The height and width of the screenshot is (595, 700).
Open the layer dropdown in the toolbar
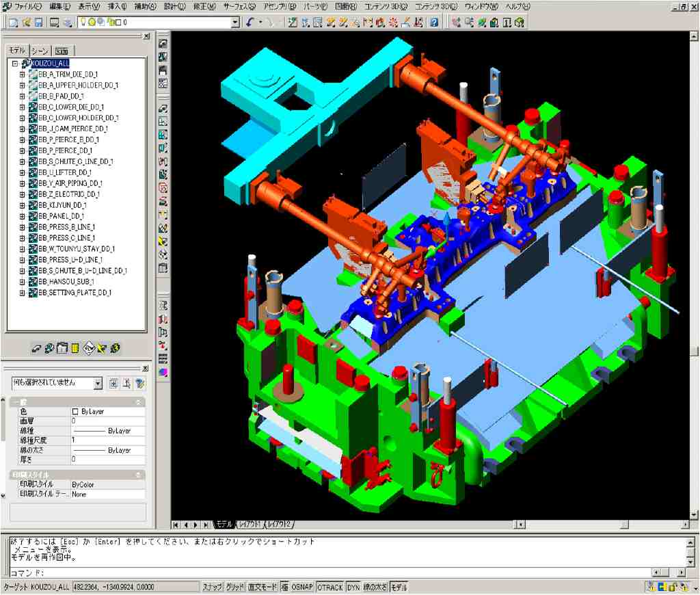[x=235, y=23]
